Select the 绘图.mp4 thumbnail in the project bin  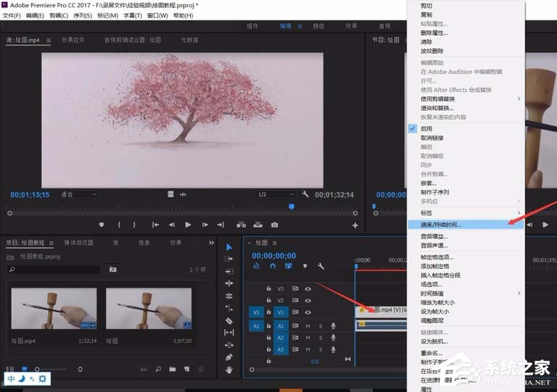pyautogui.click(x=54, y=309)
